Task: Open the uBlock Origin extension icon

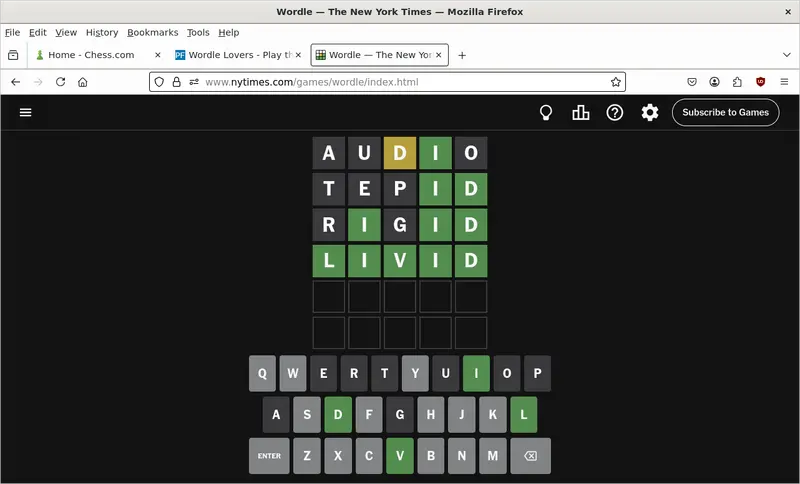Action: [x=760, y=82]
